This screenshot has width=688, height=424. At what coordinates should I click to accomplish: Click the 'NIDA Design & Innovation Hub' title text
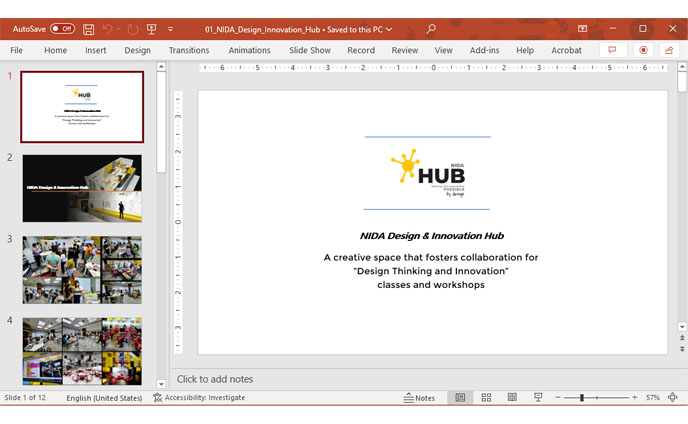(432, 236)
